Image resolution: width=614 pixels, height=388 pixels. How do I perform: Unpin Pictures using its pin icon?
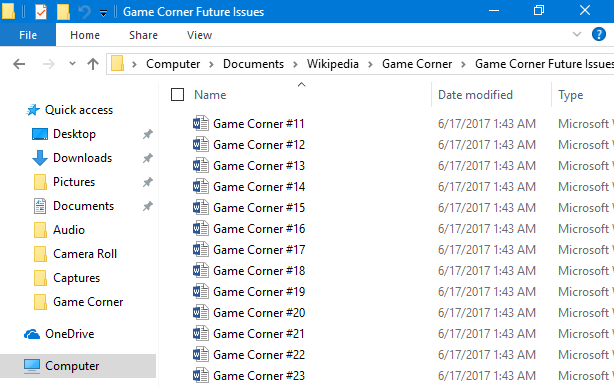pyautogui.click(x=148, y=182)
